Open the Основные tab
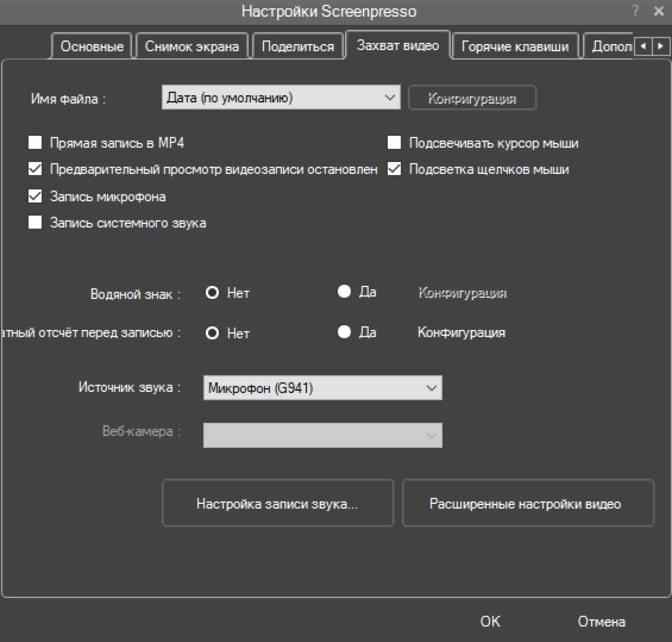The width and height of the screenshot is (672, 642). (92, 46)
